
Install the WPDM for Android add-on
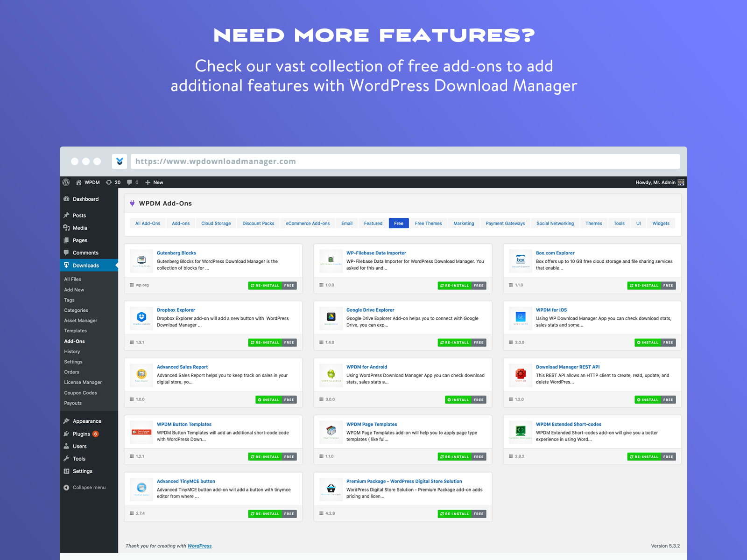[458, 400]
